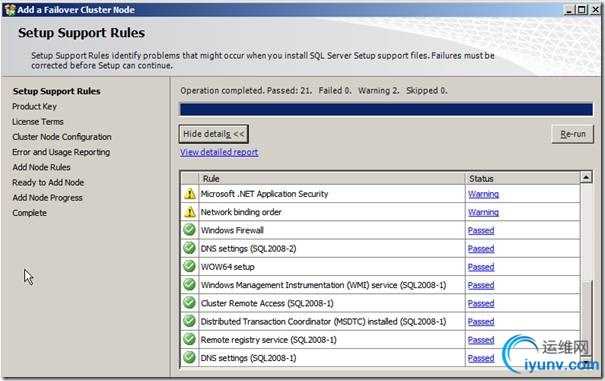This screenshot has width=605, height=381.
Task: Click the title bar application icon
Action: tap(10, 10)
